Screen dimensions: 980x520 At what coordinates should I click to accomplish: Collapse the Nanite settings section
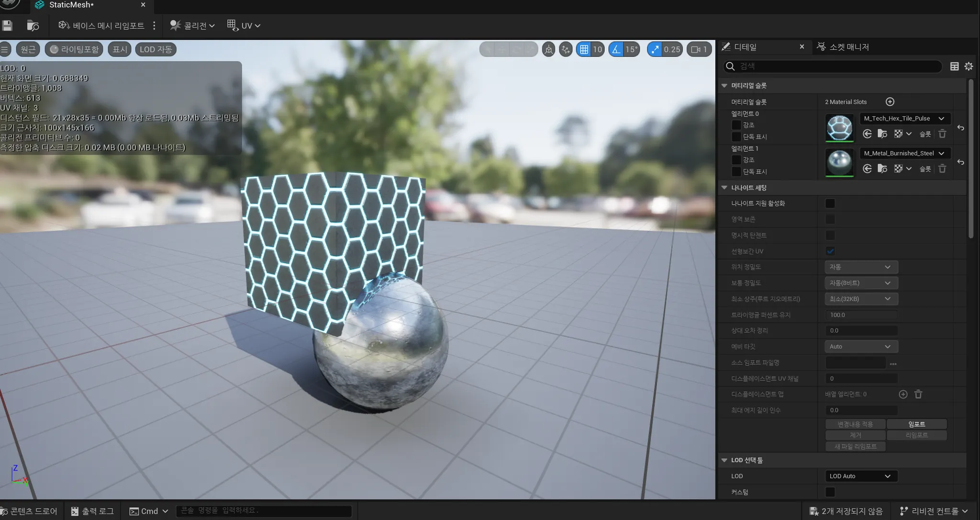pyautogui.click(x=724, y=188)
